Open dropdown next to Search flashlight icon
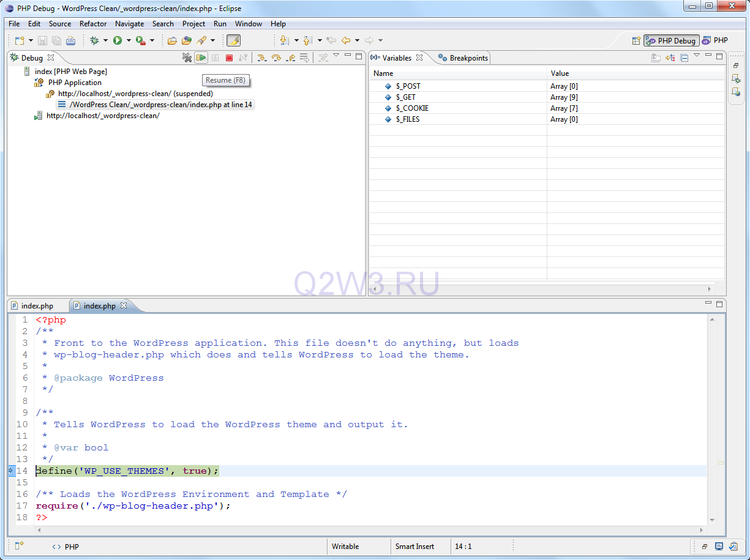This screenshot has width=750, height=560. 212,40
